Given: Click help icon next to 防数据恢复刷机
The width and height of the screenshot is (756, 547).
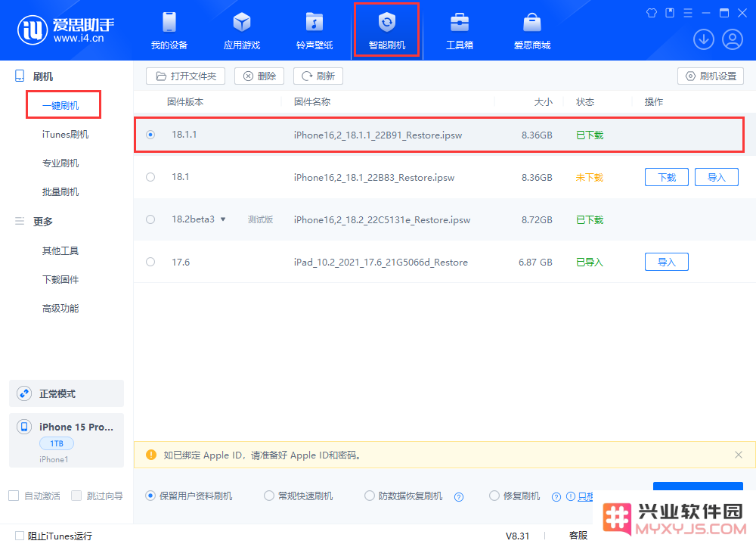Looking at the screenshot, I should [x=459, y=497].
